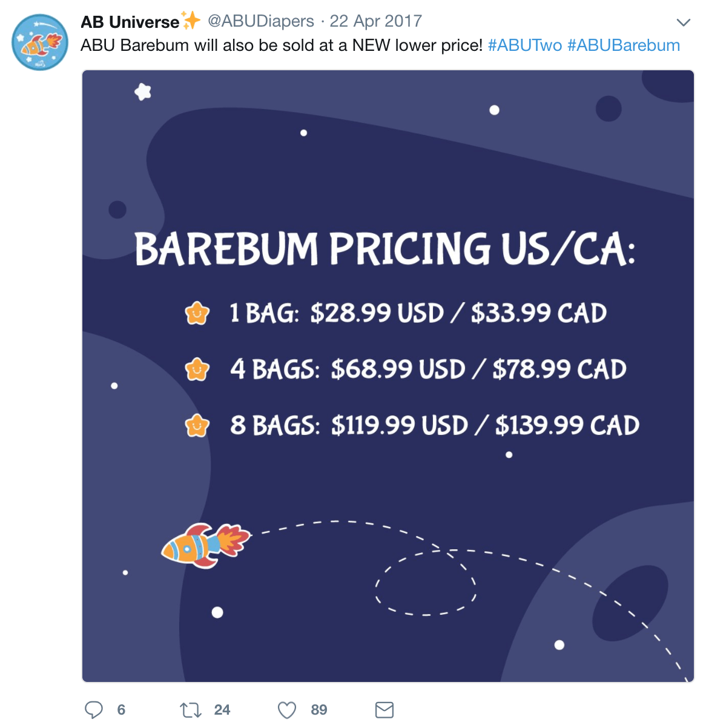Click the orange star beside 4 BAGS

click(x=197, y=369)
